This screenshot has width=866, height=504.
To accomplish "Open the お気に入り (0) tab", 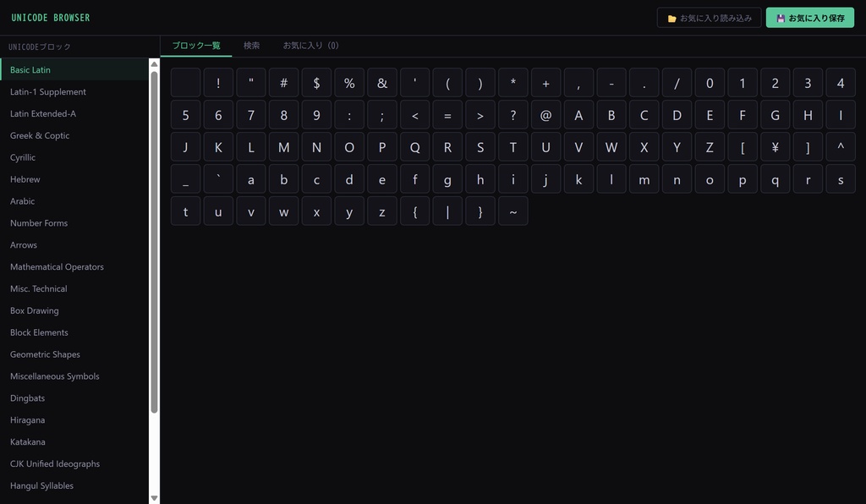I will pos(310,46).
